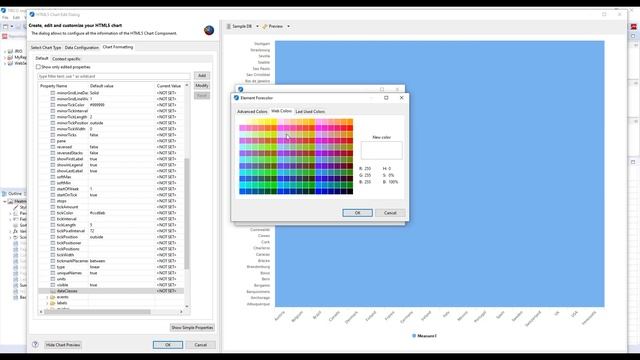Viewport: 640px width, 360px height.
Task: Click the round logo icon in the dialog header
Action: (209, 30)
